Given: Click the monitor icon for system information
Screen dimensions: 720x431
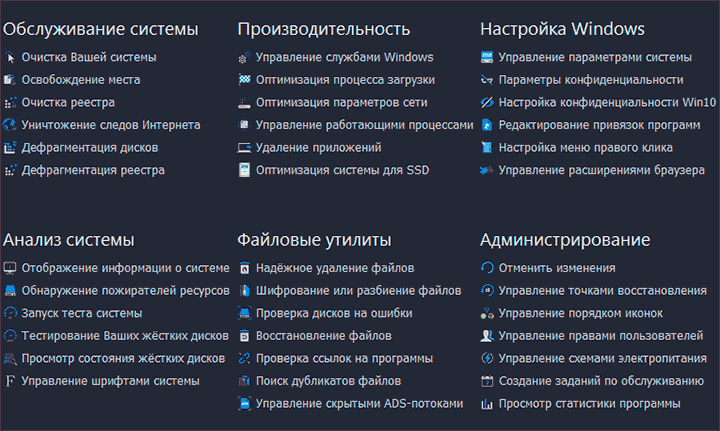Looking at the screenshot, I should [10, 268].
